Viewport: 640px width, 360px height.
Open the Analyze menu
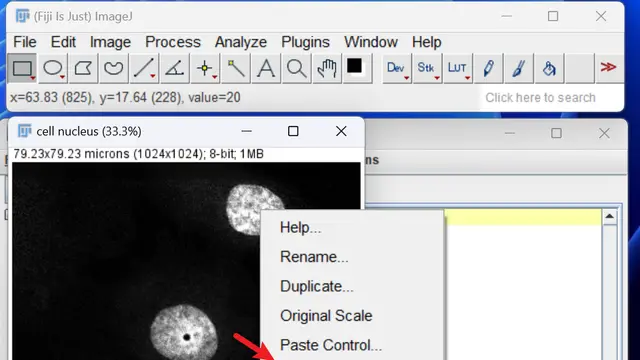click(241, 42)
